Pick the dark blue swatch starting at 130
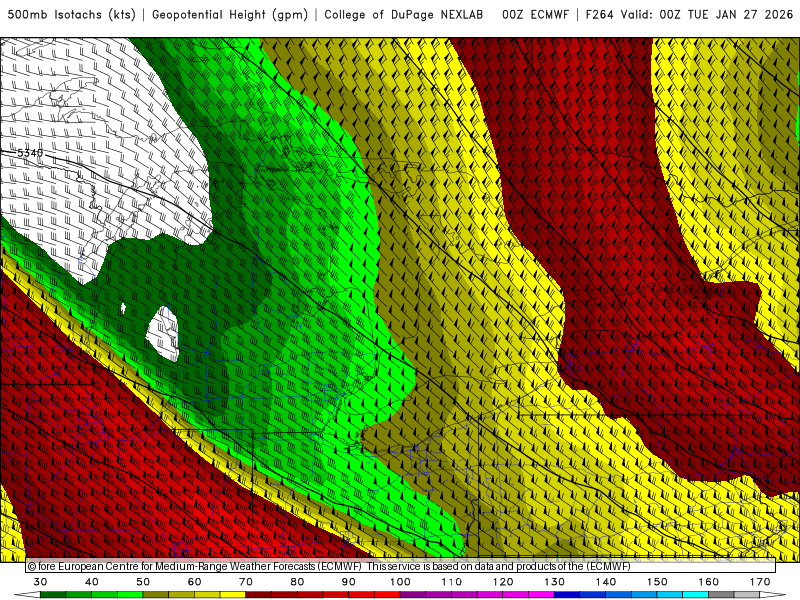 click(x=567, y=595)
